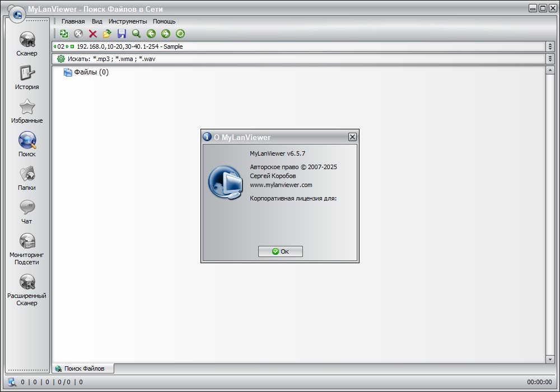Expand the IP range bar dropdown arrow
The height and width of the screenshot is (392, 560).
point(550,46)
